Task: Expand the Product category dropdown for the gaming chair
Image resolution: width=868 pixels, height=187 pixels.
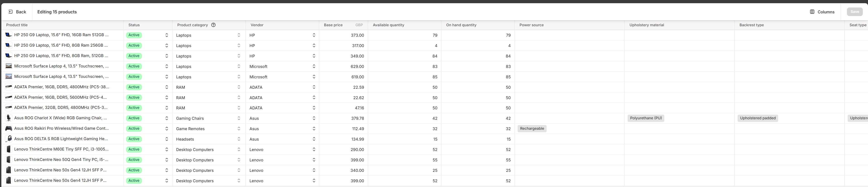Action: click(x=239, y=118)
